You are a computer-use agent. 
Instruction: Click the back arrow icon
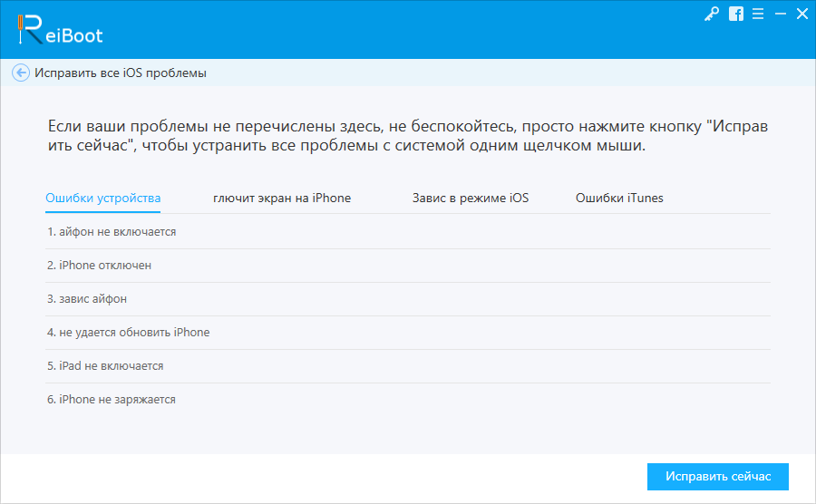[21, 73]
